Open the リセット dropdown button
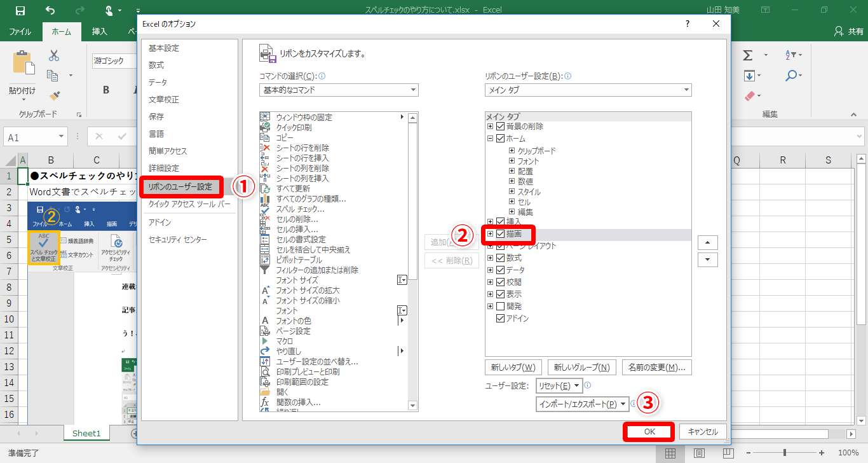Viewport: 868px width, 463px height. click(x=559, y=385)
